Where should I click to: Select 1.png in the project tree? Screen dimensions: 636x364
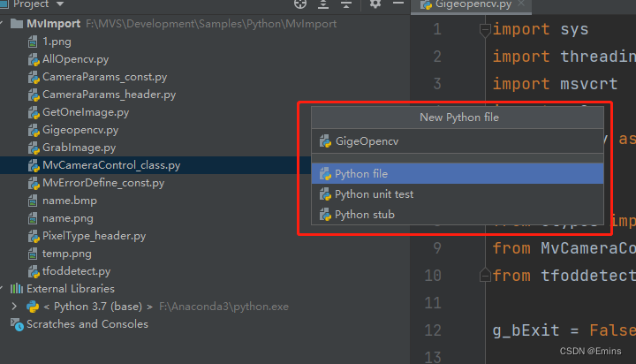tap(57, 42)
